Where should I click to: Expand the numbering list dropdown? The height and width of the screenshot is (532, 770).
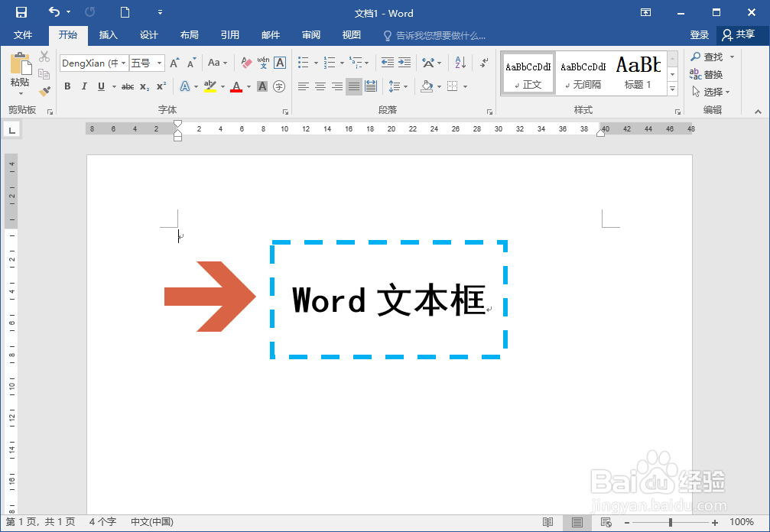342,63
